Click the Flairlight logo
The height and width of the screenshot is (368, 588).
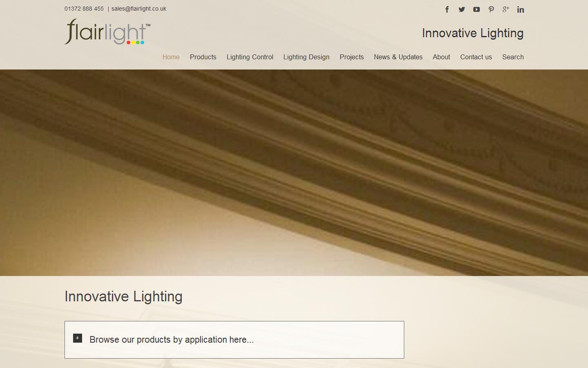(107, 32)
